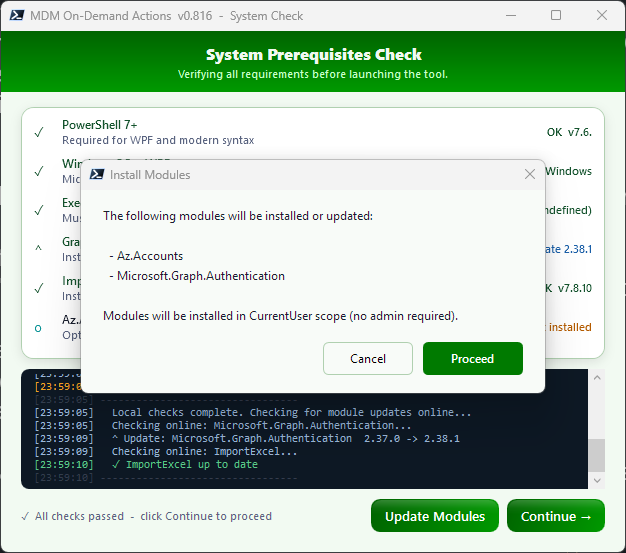
Task: Click log line 'Checking online: ImportExcel...'
Action: coord(204,452)
